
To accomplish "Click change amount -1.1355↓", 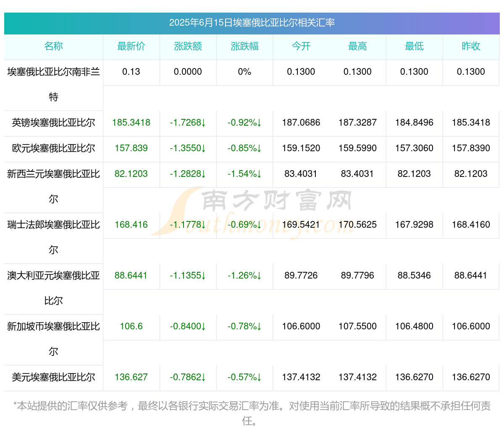I will pyautogui.click(x=188, y=276).
